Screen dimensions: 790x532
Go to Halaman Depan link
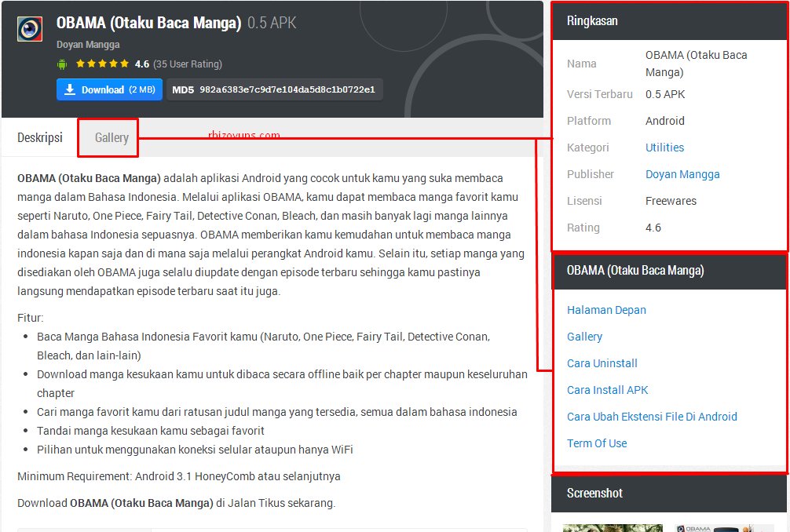tap(606, 310)
